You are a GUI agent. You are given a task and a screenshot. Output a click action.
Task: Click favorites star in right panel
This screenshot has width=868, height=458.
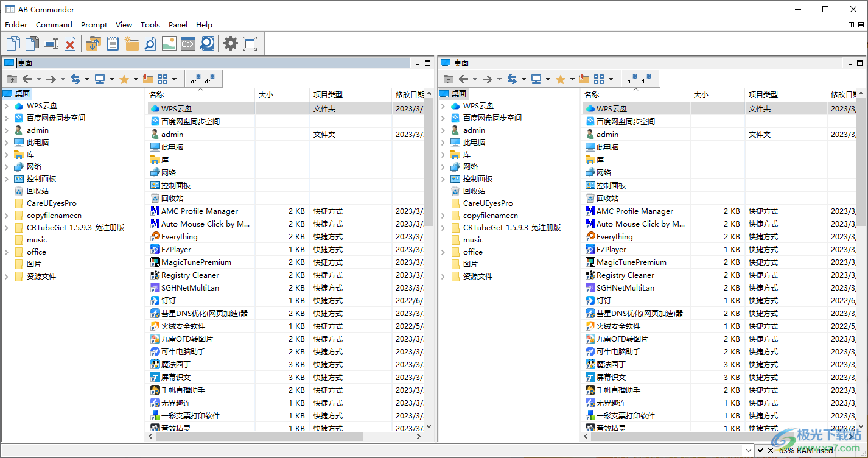coord(561,79)
